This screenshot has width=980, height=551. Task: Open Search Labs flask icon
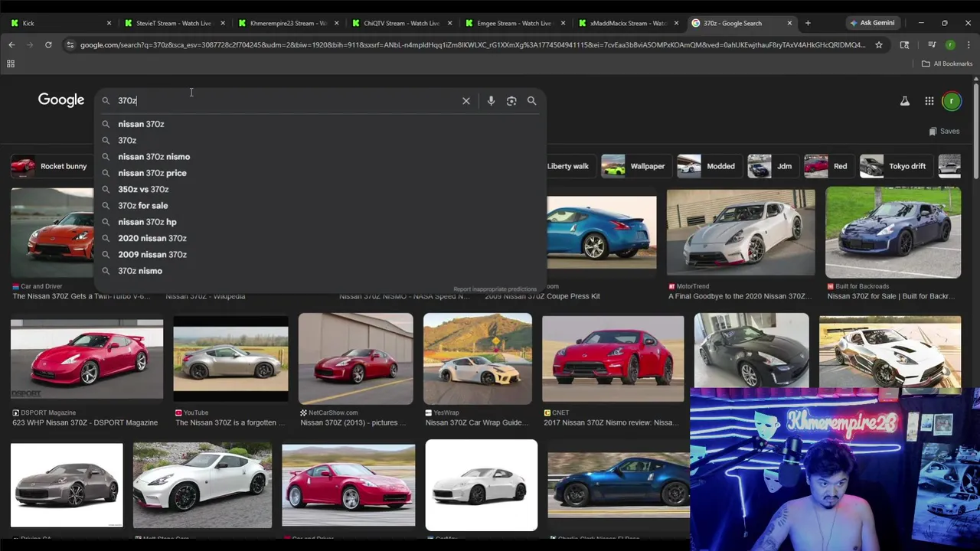(x=905, y=101)
